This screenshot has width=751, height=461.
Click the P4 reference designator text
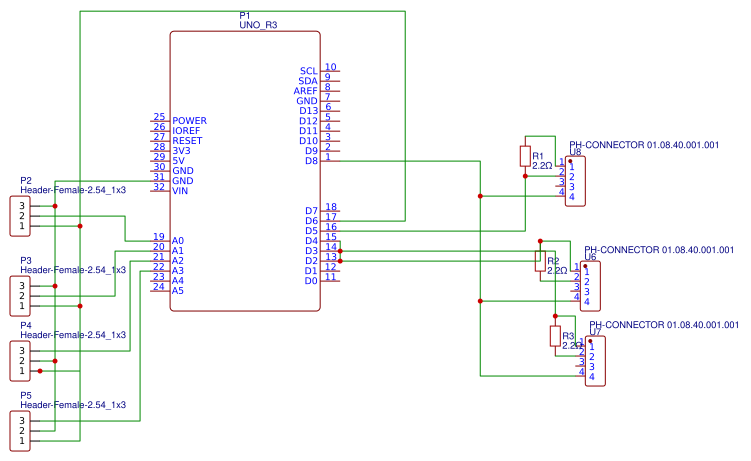coord(26,326)
